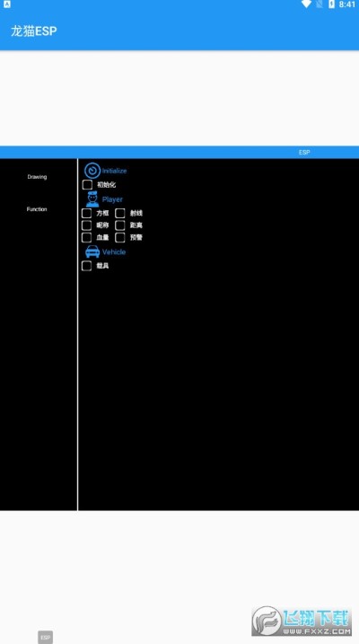Tap the battery status icon

point(331,4)
